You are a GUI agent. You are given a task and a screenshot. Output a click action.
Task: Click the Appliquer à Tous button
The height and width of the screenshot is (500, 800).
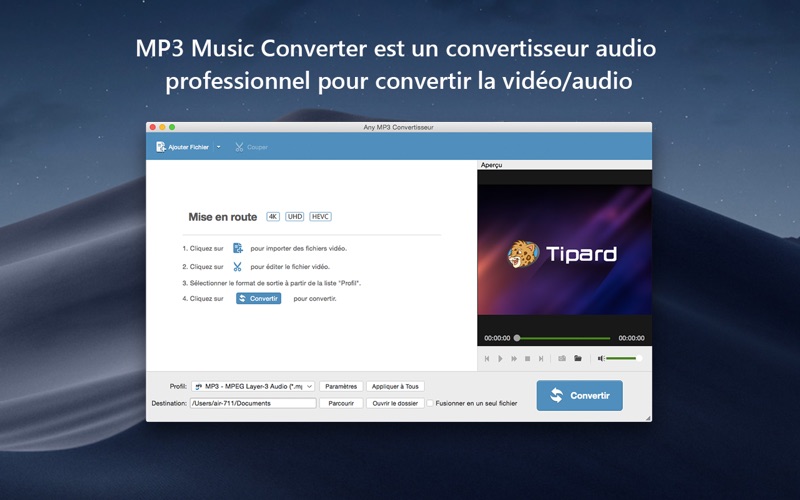pos(395,386)
